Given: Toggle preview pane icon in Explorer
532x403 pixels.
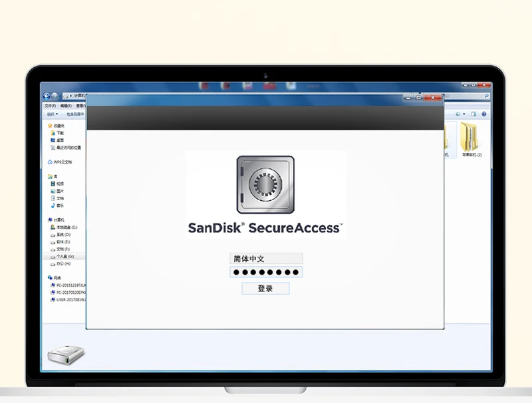Looking at the screenshot, I should tap(473, 114).
